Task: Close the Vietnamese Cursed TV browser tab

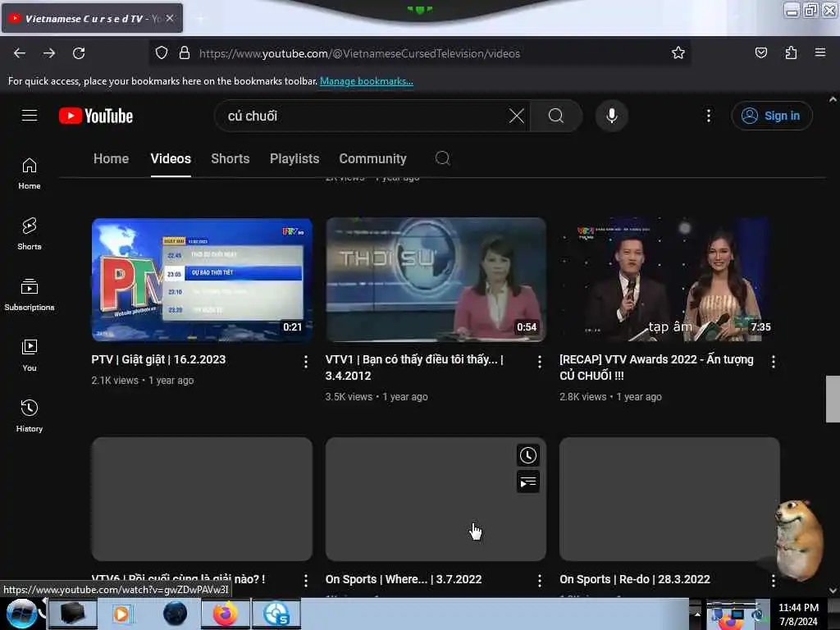Action: (170, 18)
